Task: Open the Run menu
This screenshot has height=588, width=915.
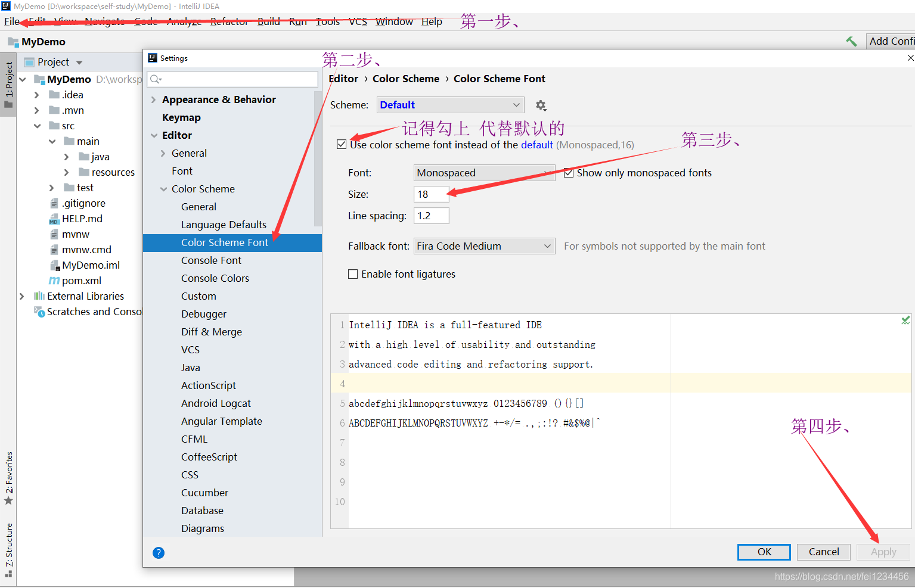Action: (298, 21)
